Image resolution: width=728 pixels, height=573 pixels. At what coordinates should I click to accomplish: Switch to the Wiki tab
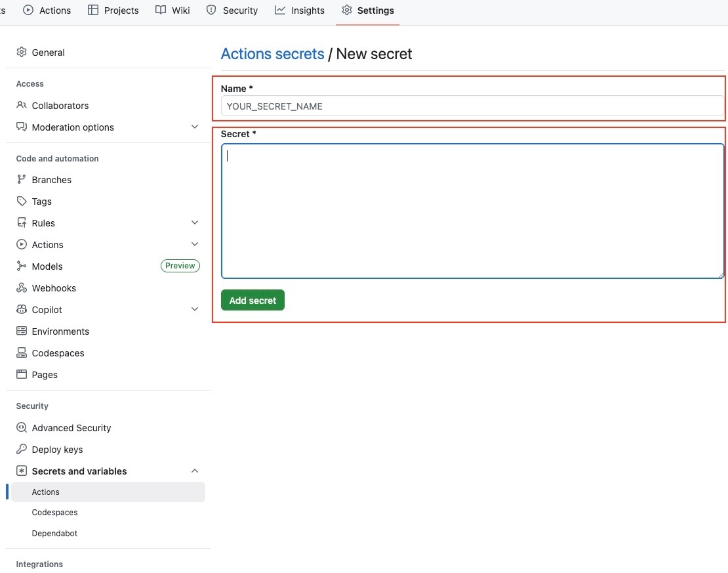pos(173,11)
